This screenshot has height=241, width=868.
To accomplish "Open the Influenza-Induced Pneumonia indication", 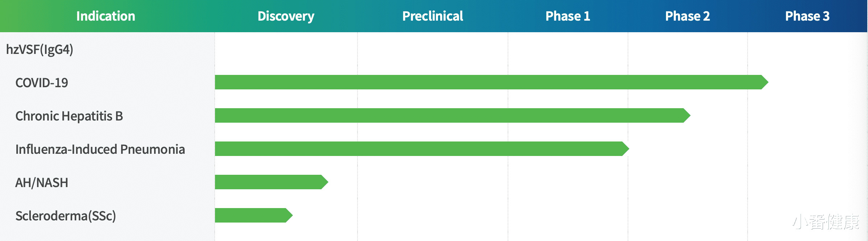I will click(100, 149).
